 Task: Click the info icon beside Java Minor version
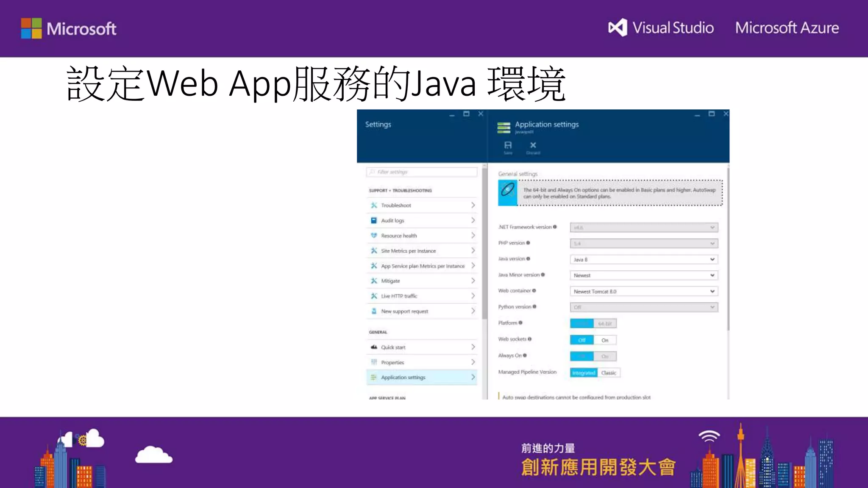pyautogui.click(x=543, y=275)
